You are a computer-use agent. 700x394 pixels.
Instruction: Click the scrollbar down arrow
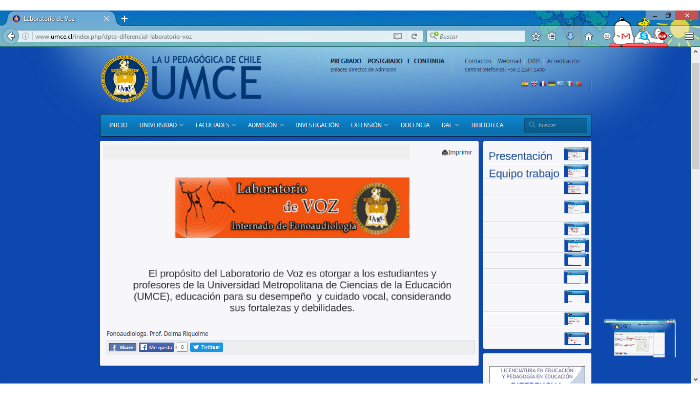[x=695, y=380]
